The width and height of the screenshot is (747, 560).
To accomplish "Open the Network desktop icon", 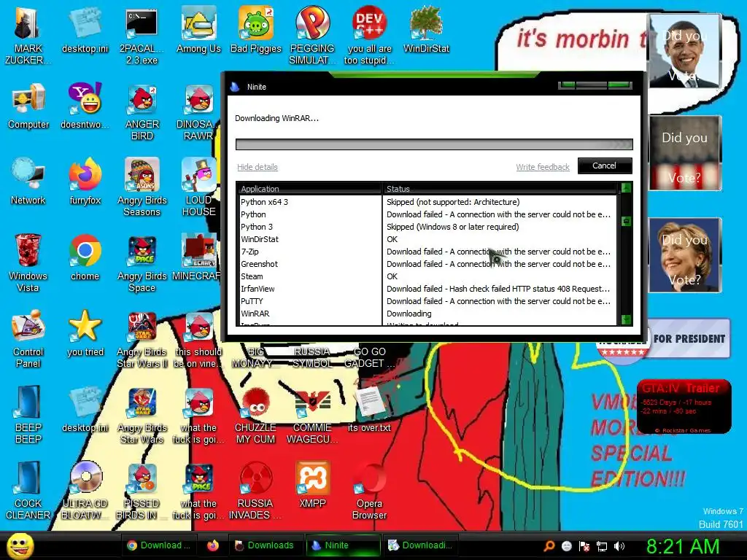I will click(x=28, y=182).
